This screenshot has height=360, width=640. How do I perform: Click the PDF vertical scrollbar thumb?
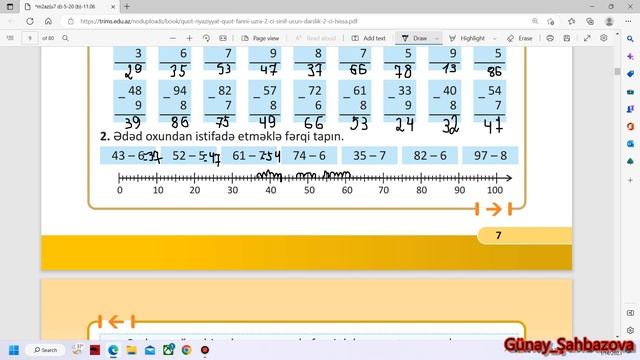click(x=617, y=71)
